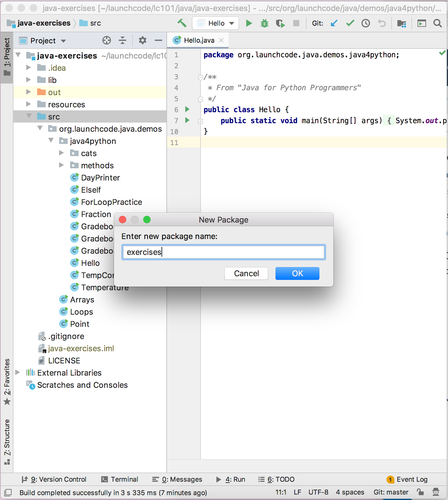Open the 6: TODO tool window

(x=276, y=479)
